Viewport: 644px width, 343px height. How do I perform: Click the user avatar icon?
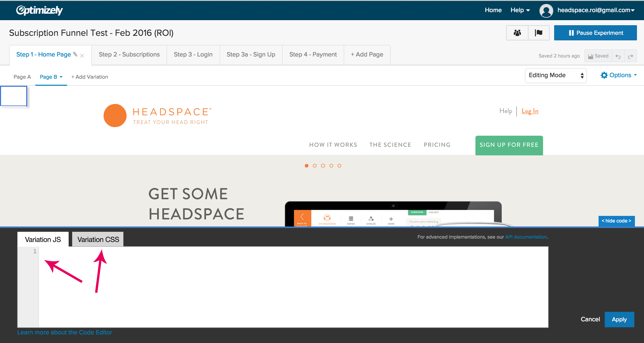point(546,11)
